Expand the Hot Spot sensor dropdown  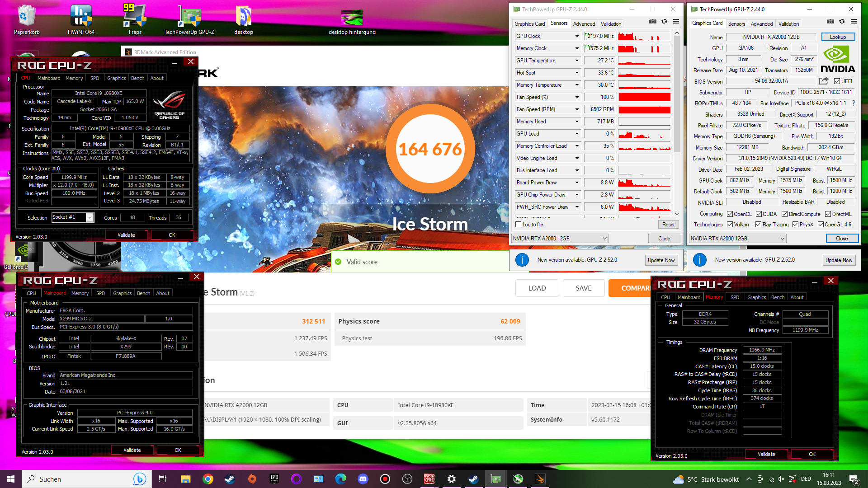576,73
